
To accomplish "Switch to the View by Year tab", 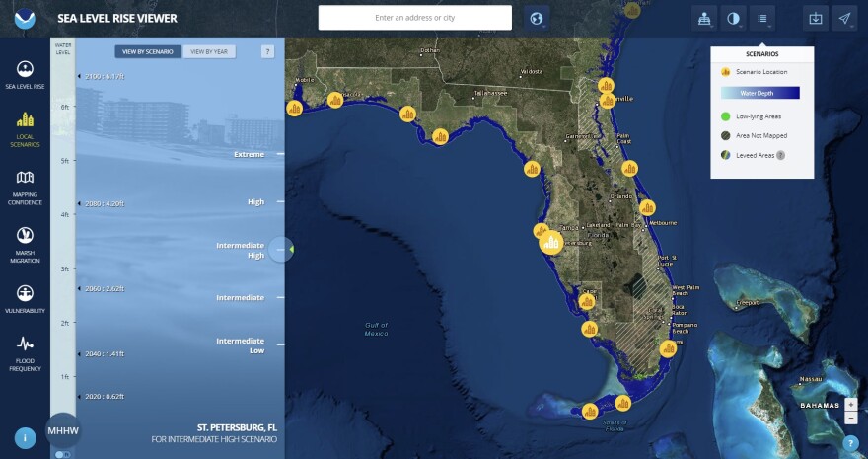I will (208, 51).
